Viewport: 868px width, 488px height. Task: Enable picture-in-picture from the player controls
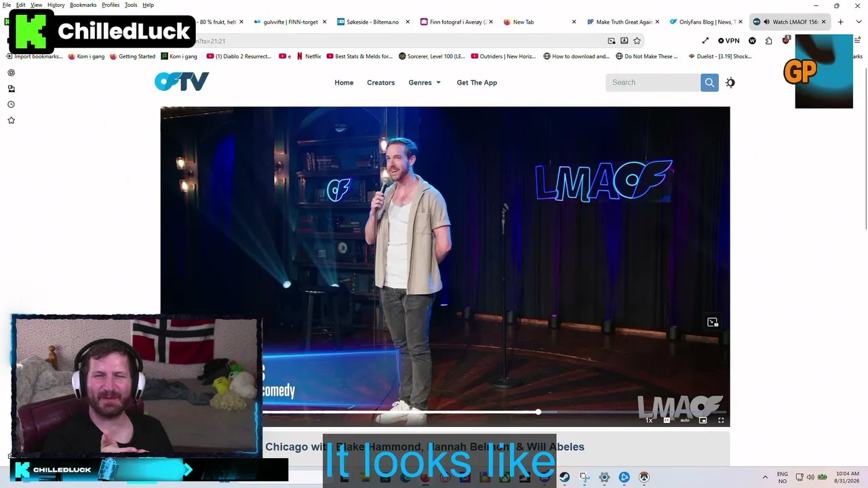tap(703, 420)
